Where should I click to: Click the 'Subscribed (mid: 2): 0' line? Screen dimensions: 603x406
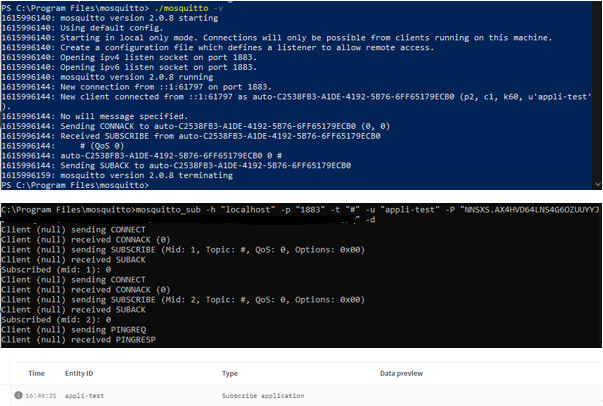pos(56,320)
